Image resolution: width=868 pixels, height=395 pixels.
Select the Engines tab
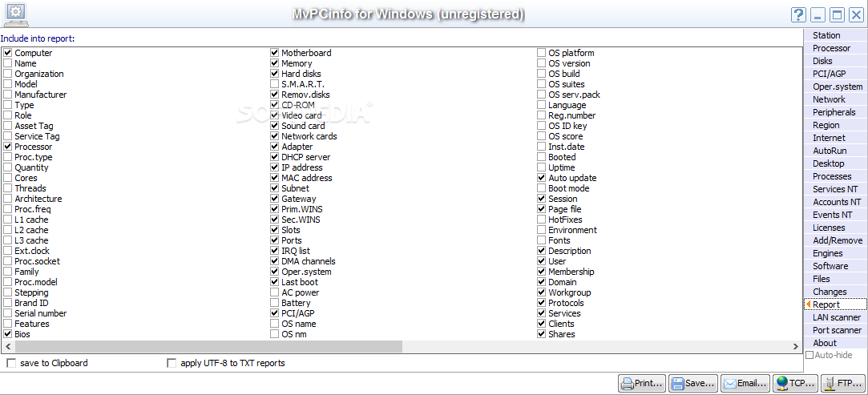[x=835, y=253]
